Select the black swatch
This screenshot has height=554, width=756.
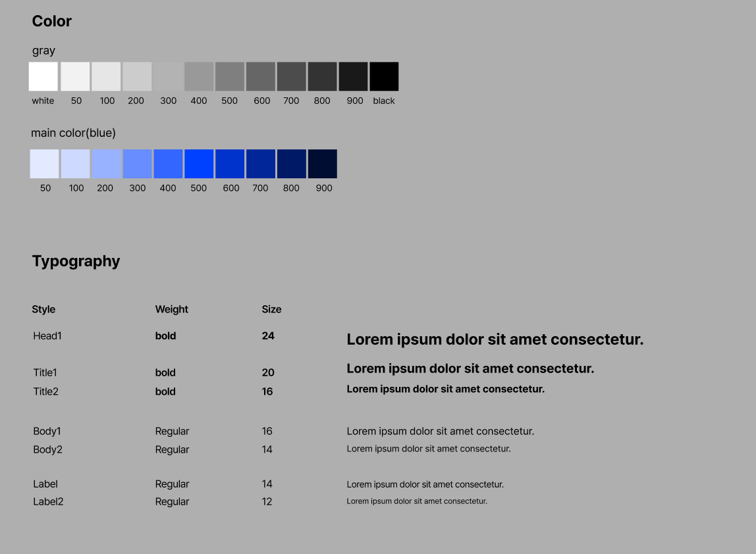[384, 76]
